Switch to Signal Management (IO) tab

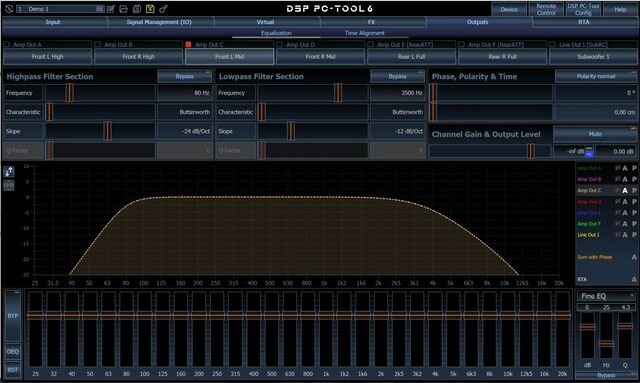tap(159, 22)
